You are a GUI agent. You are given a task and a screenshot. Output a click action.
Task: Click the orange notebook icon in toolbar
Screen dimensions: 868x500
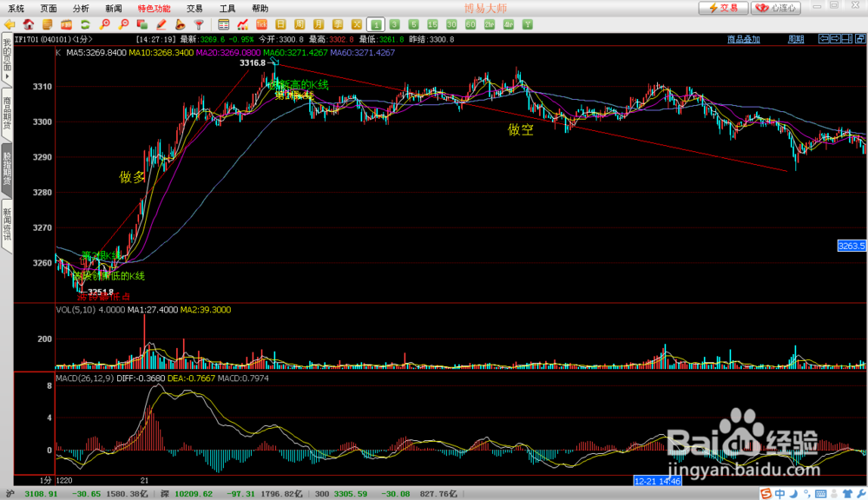tap(48, 24)
